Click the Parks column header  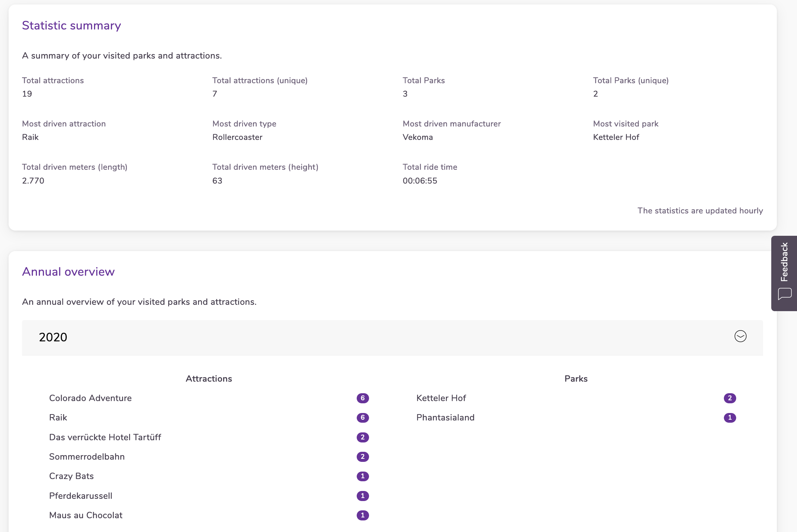point(576,379)
